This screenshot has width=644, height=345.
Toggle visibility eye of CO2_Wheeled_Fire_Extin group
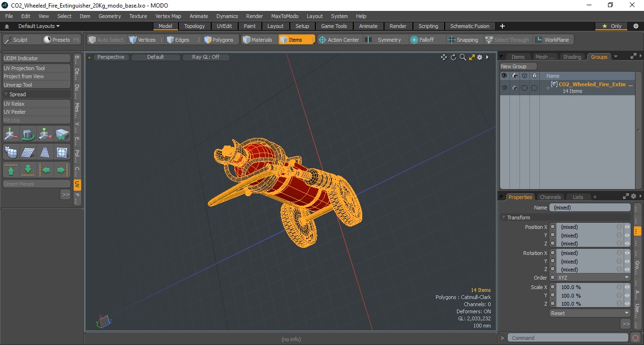(x=504, y=88)
